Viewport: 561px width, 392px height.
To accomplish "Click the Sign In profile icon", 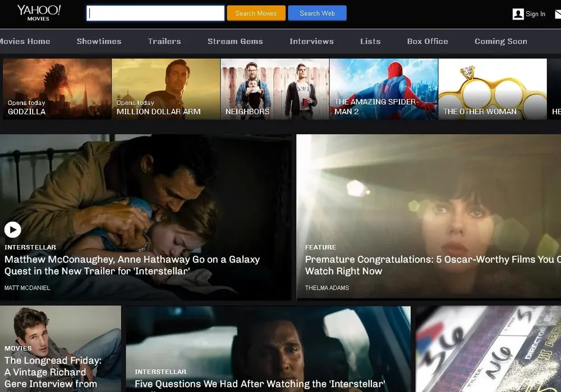I will tap(518, 14).
